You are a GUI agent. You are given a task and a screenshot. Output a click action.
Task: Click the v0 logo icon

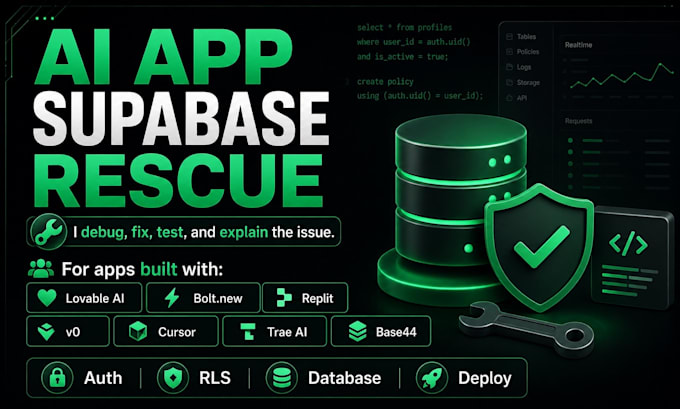[46, 332]
